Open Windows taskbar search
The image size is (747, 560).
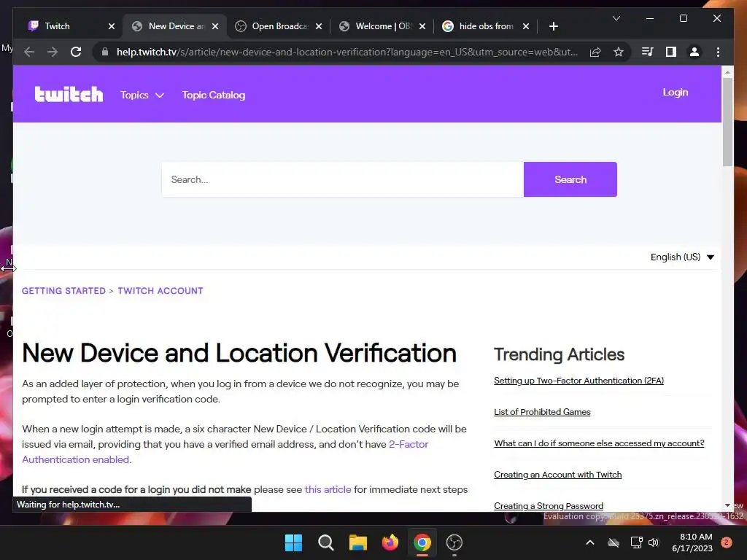326,542
